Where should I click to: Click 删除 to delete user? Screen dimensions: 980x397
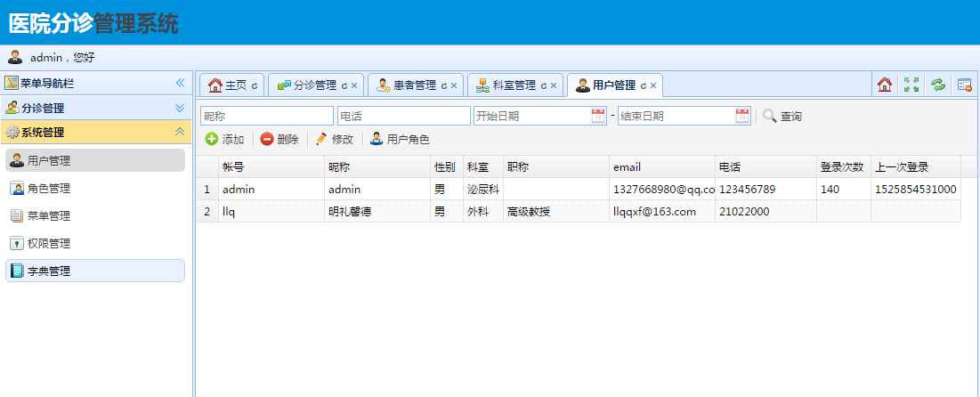[x=279, y=140]
